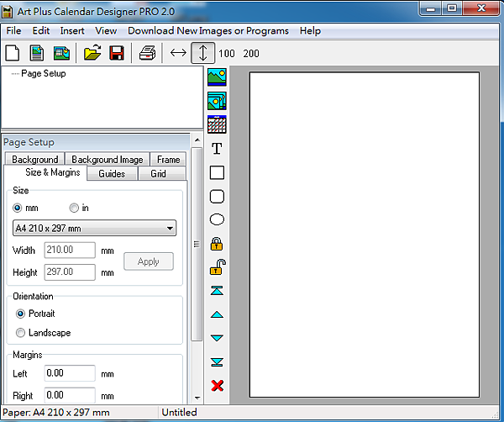Click the Apply size button

pos(149,261)
